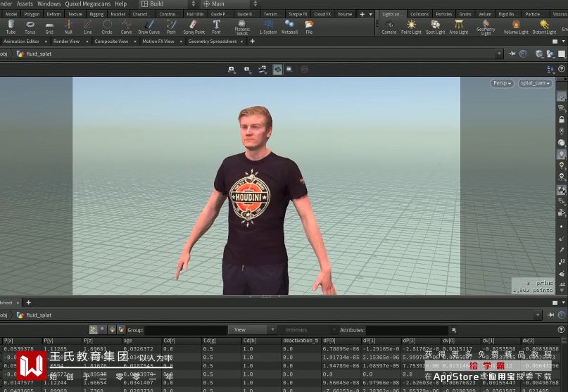
Task: Click the deactivation_ti column header
Action: (301, 341)
